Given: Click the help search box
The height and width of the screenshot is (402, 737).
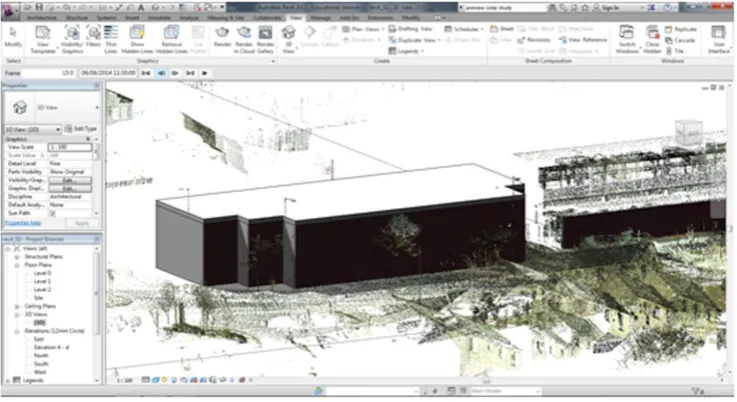Looking at the screenshot, I should pos(501,8).
